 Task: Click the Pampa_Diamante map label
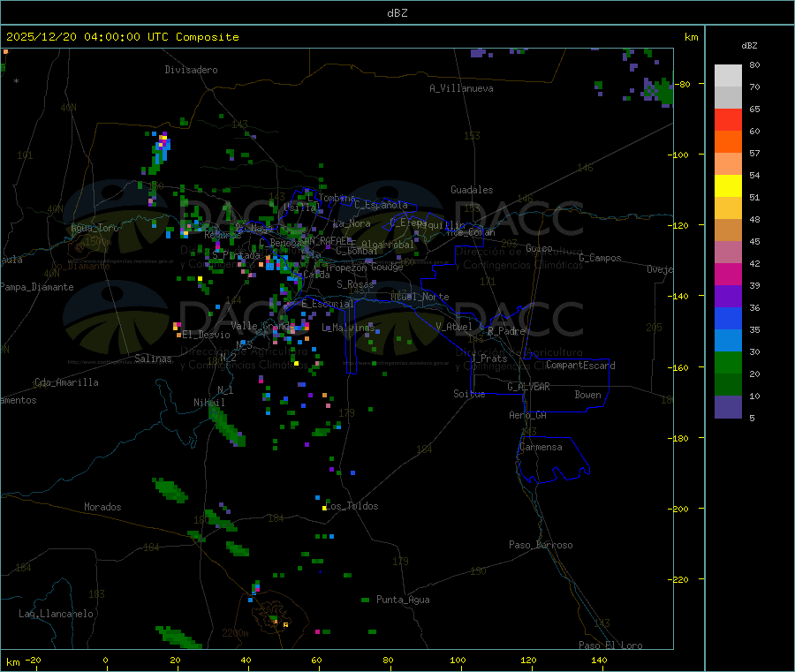37,287
